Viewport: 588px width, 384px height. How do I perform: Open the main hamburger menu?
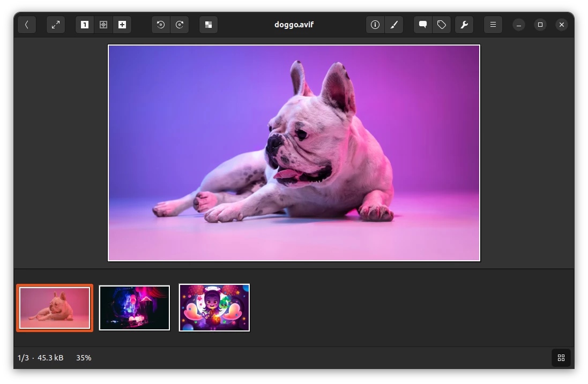point(493,25)
